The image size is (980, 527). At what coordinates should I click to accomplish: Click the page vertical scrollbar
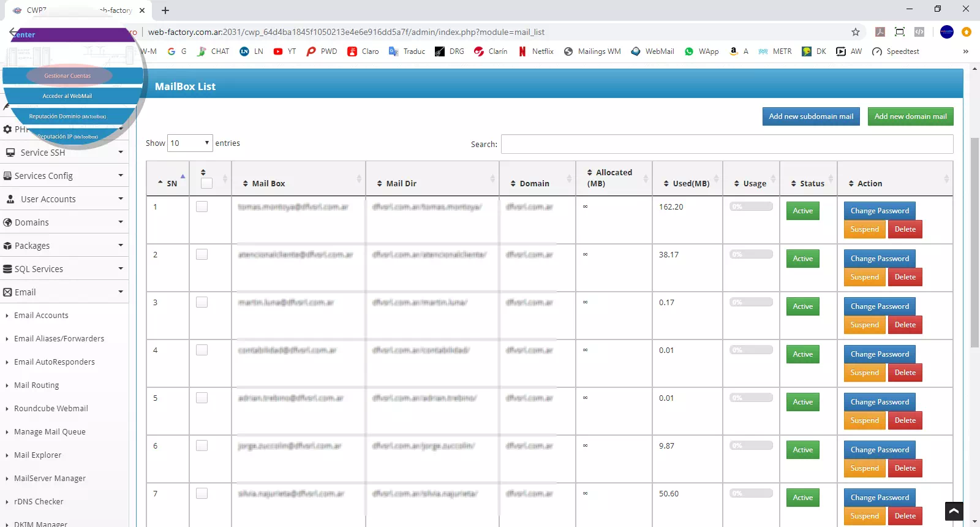974,245
